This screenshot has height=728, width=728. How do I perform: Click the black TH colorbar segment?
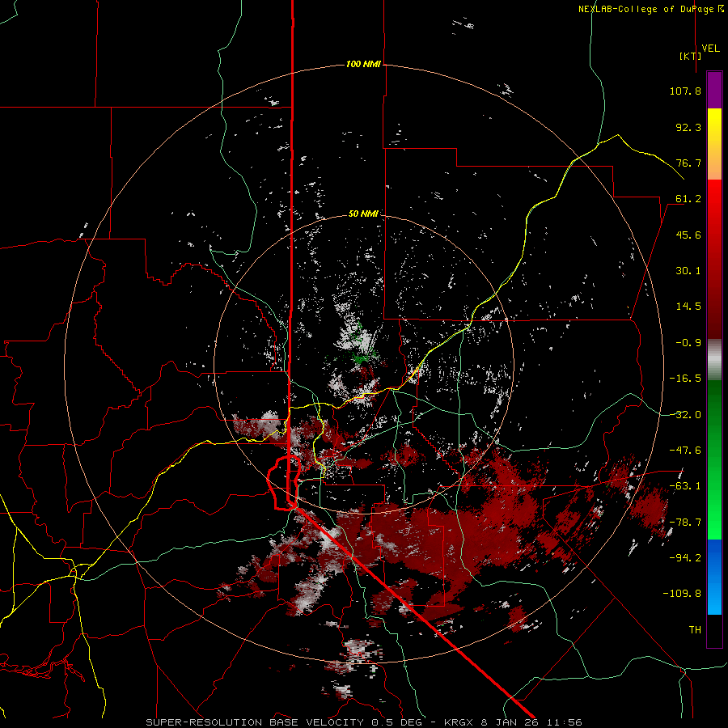point(714,630)
